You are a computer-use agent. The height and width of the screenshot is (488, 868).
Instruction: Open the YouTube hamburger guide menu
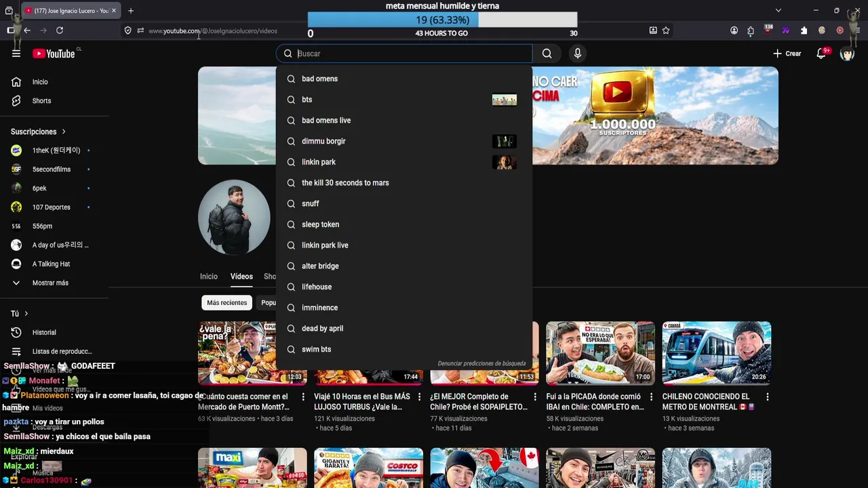[16, 54]
